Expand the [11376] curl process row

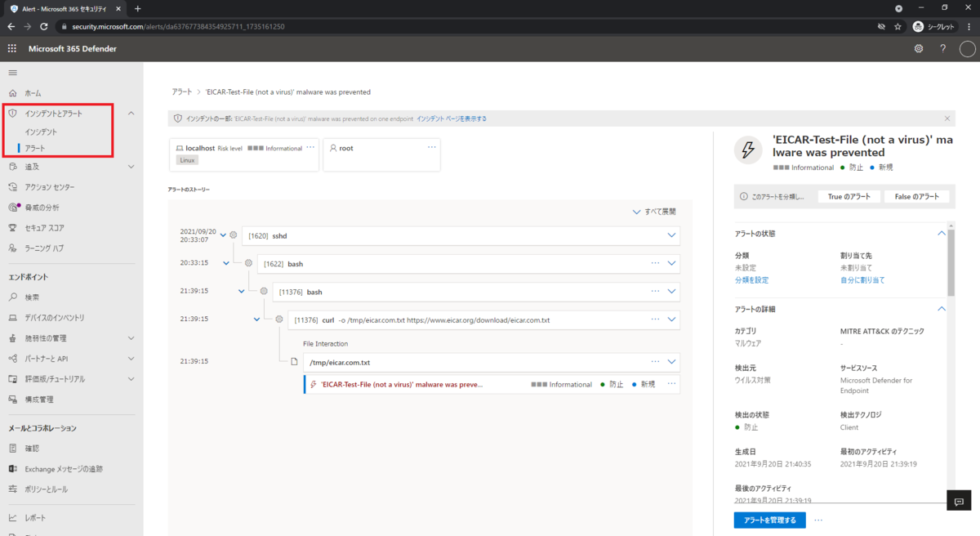coord(671,319)
